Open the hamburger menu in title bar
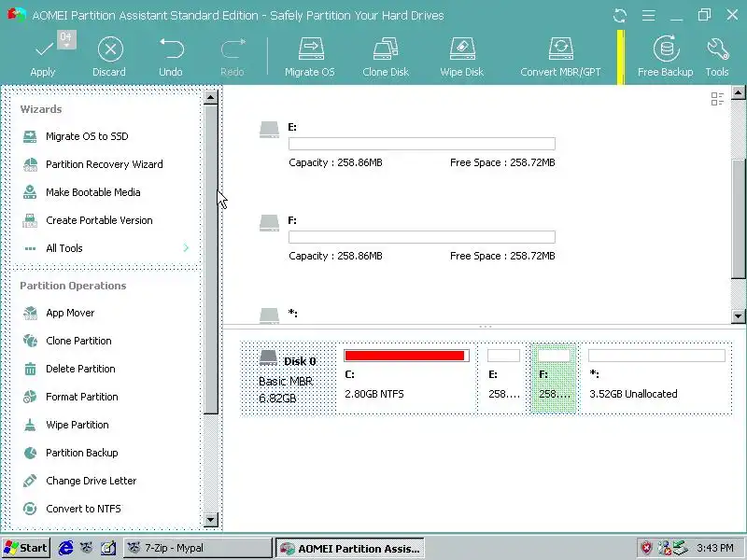Image resolution: width=747 pixels, height=560 pixels. coord(648,16)
